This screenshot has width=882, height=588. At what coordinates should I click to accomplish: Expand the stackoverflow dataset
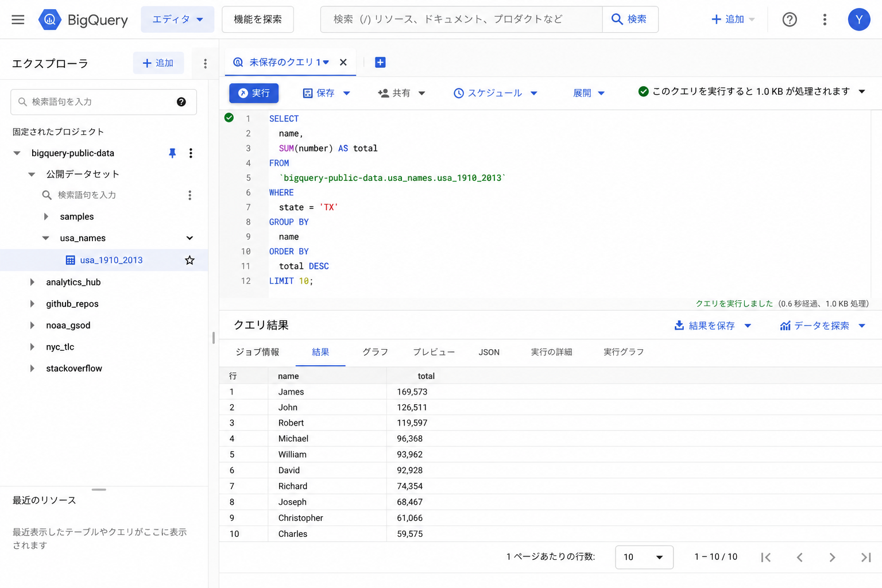tap(32, 369)
